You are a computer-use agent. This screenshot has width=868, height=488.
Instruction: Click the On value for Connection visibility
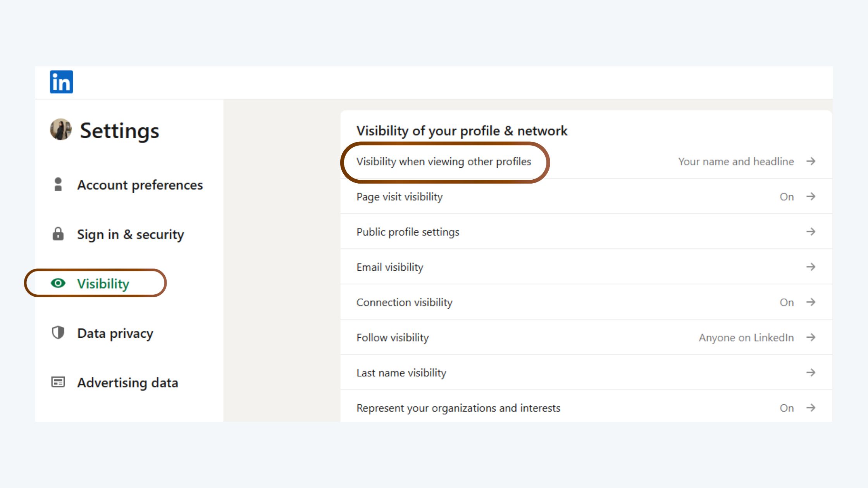pos(787,302)
